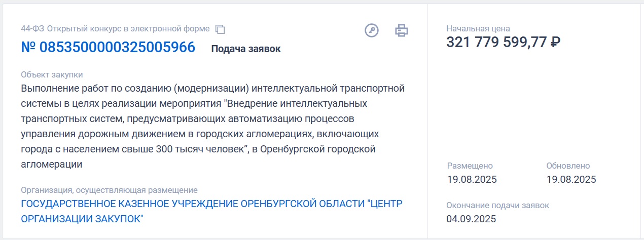Click the copy icon beside the procurement type

click(x=220, y=29)
